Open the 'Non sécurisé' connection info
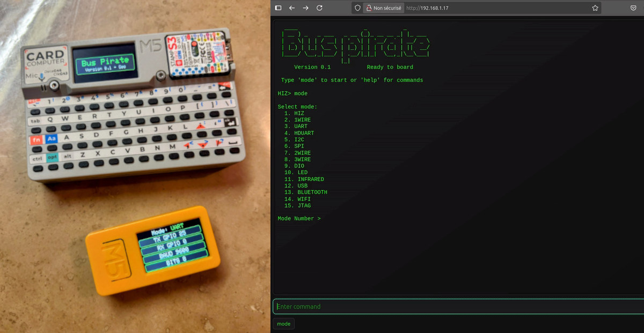Screen dimensions: 644x333 pyautogui.click(x=383, y=8)
